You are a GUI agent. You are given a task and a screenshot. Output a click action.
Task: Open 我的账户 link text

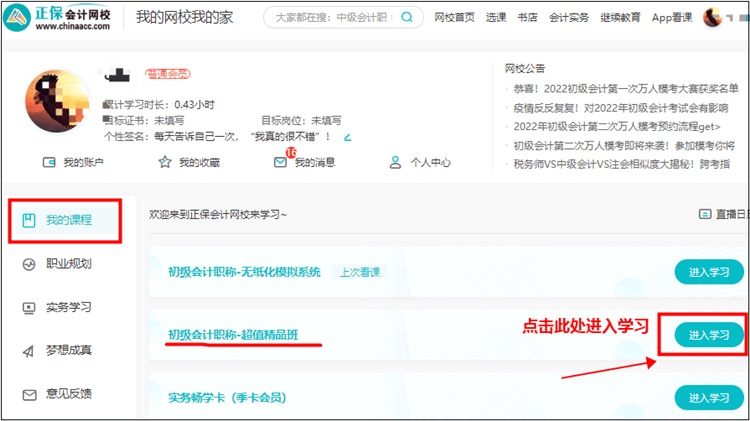[x=84, y=163]
